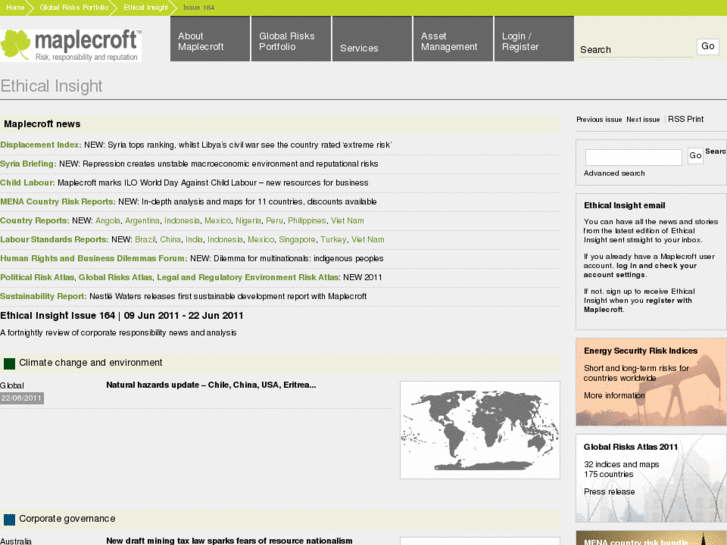Click the sidebar search input box
The height and width of the screenshot is (545, 727).
pos(633,157)
